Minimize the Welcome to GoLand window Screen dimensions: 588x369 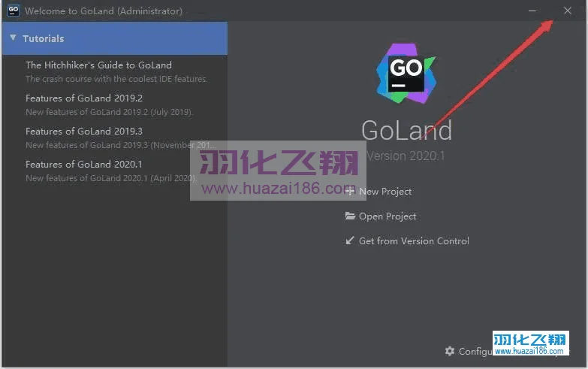click(532, 11)
